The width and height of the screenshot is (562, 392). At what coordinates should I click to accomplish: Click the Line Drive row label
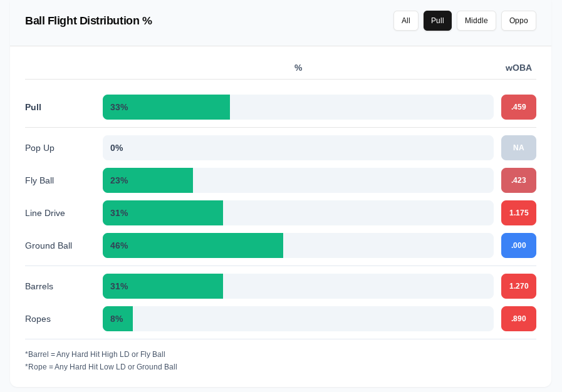[x=45, y=213]
